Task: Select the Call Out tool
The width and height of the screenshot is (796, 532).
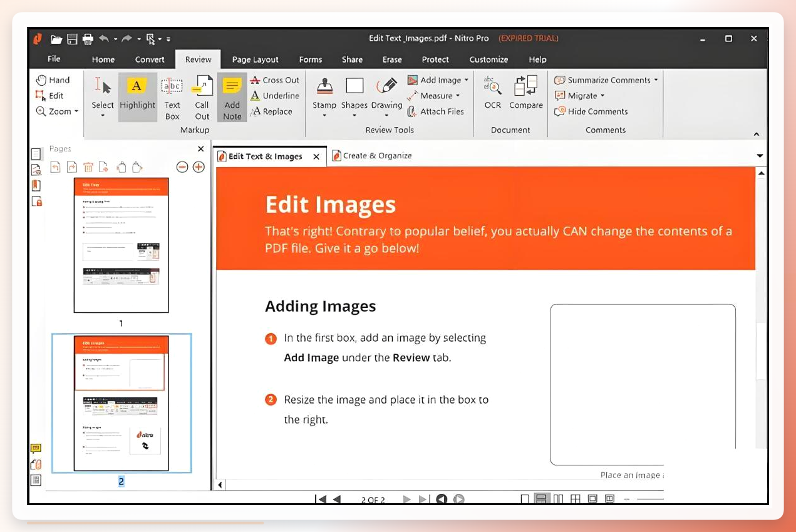Action: pyautogui.click(x=202, y=97)
